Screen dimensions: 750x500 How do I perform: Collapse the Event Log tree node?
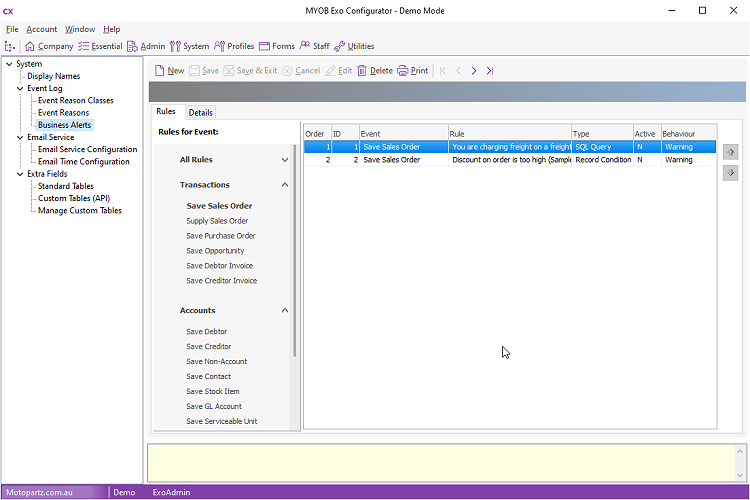click(x=20, y=89)
